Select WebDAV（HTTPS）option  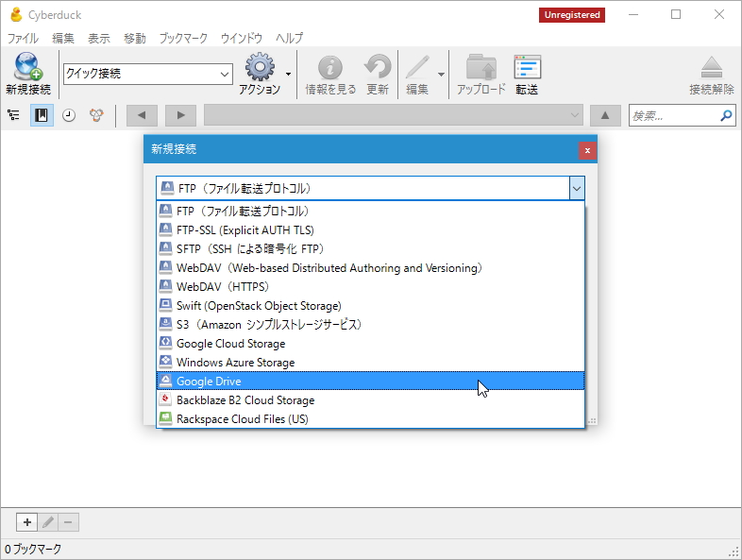tap(370, 286)
